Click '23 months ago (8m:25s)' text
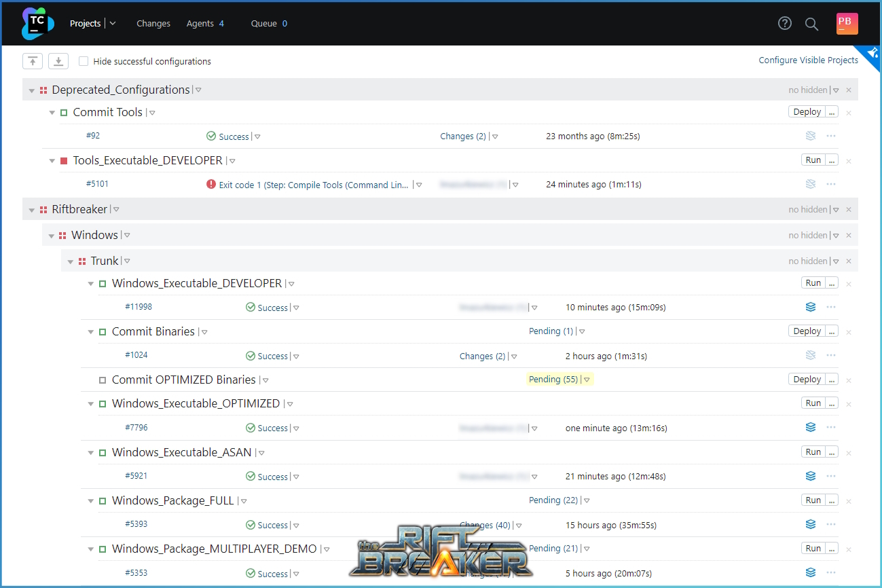The image size is (882, 588). 593,136
